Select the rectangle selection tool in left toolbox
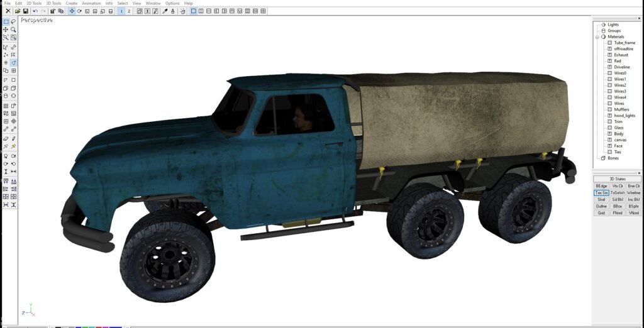This screenshot has width=644, height=328. coord(6,22)
